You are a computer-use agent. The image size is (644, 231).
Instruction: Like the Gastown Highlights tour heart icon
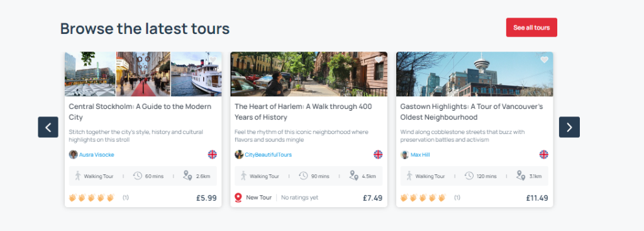(544, 60)
